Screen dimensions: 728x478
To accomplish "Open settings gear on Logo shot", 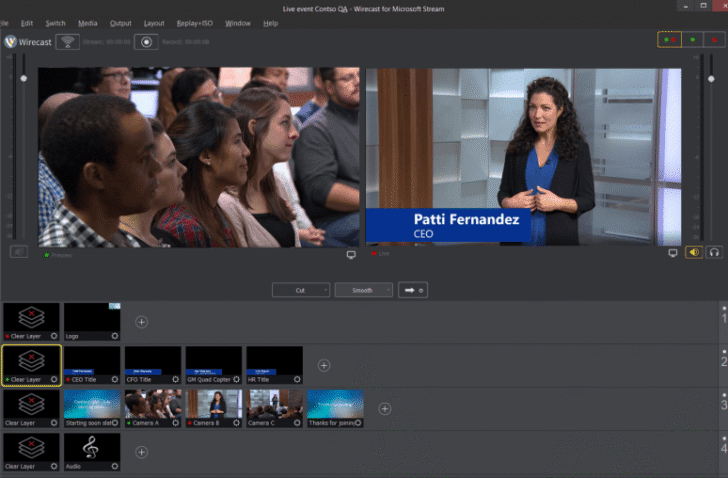I will tap(115, 336).
